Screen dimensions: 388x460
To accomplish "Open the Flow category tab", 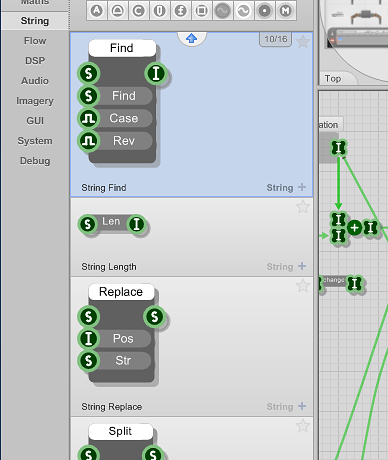I will coord(35,41).
